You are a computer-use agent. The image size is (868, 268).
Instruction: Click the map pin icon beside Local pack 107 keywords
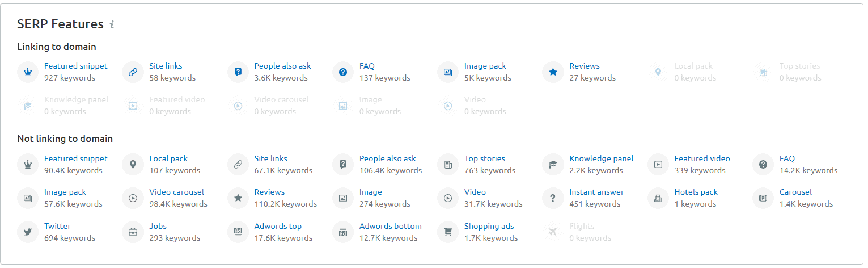(132, 165)
